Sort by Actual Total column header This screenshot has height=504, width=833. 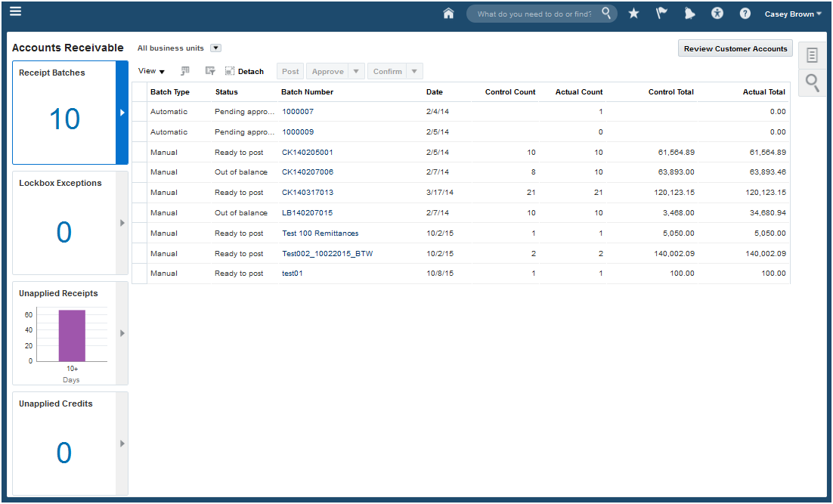764,92
